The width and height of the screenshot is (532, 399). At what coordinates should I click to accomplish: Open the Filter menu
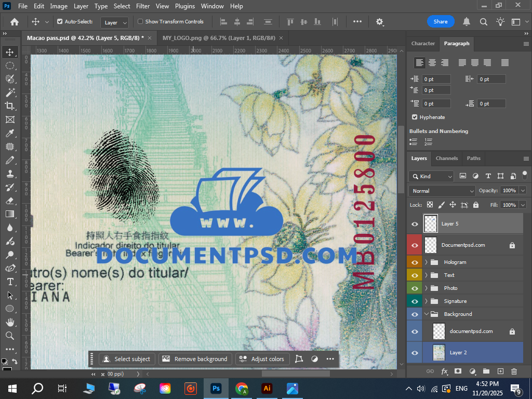(143, 6)
